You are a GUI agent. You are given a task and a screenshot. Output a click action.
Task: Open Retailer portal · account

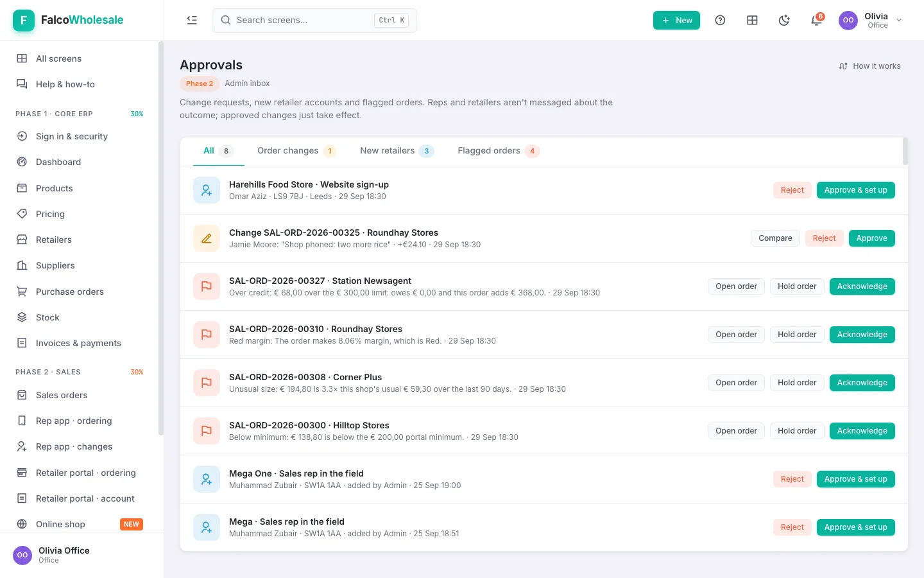pyautogui.click(x=80, y=498)
